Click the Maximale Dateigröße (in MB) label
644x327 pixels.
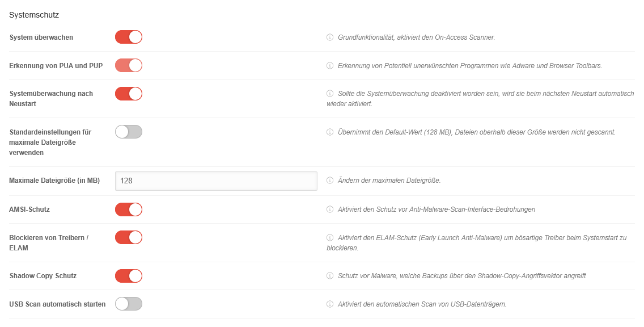pyautogui.click(x=54, y=181)
